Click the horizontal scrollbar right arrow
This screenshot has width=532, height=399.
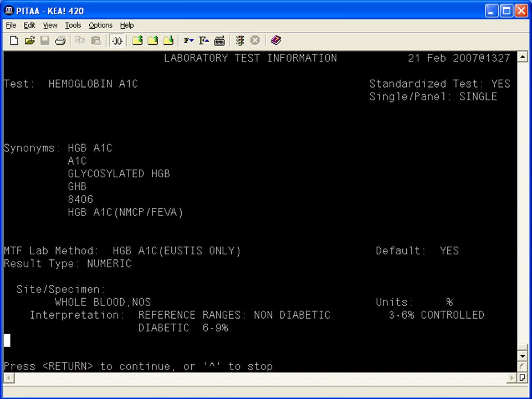(512, 377)
